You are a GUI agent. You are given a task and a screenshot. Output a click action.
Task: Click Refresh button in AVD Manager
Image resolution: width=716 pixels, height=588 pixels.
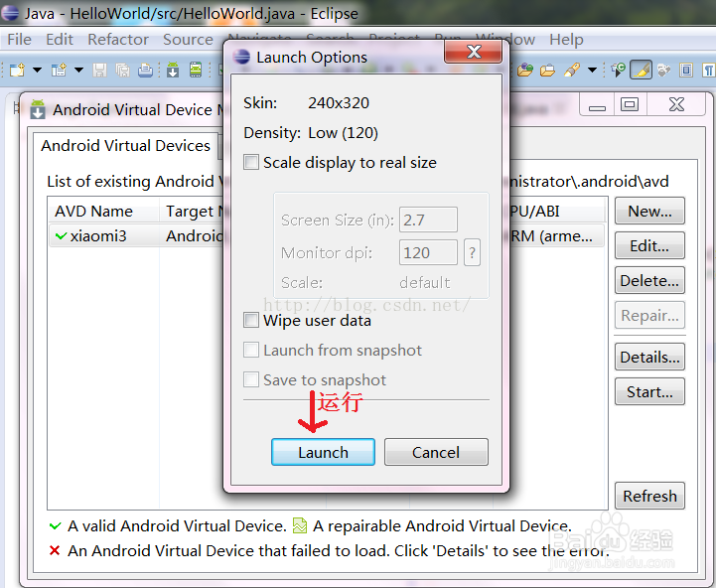(649, 496)
